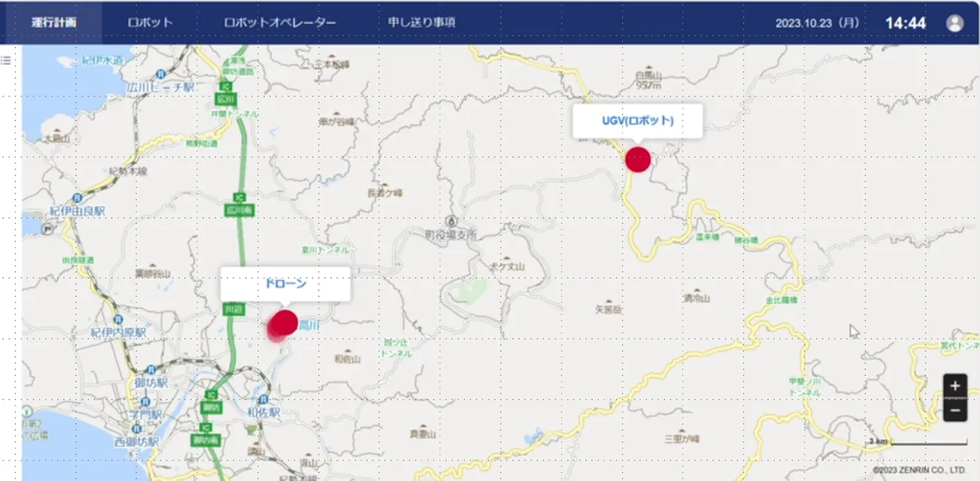Viewport: 980px width, 481px height.
Task: Zoom in with the plus button
Action: (954, 386)
